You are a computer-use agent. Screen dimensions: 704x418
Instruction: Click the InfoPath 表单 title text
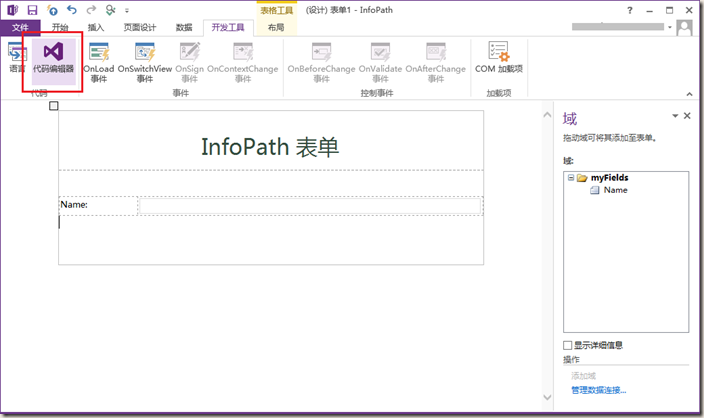click(x=269, y=147)
